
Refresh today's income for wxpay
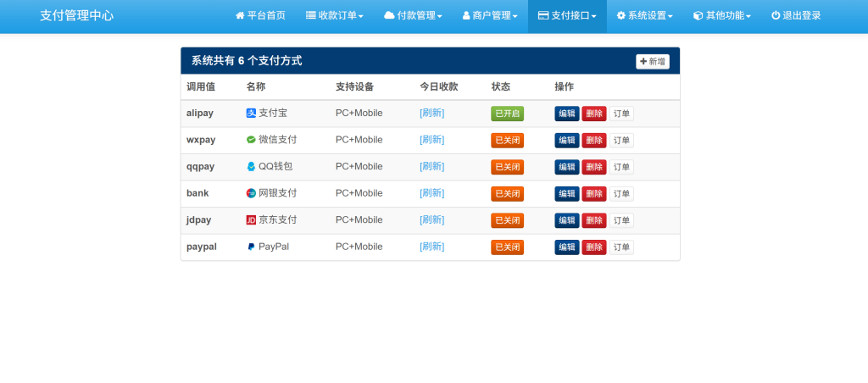tap(431, 140)
